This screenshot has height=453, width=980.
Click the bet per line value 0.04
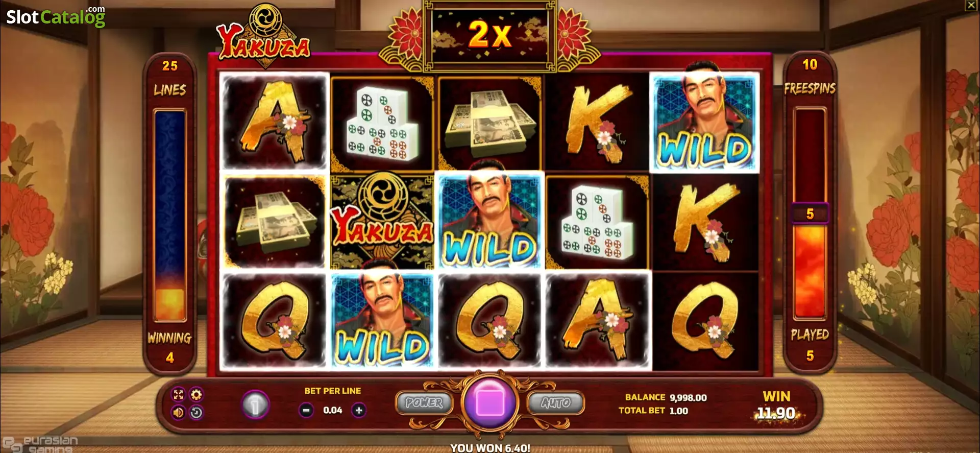pyautogui.click(x=333, y=410)
